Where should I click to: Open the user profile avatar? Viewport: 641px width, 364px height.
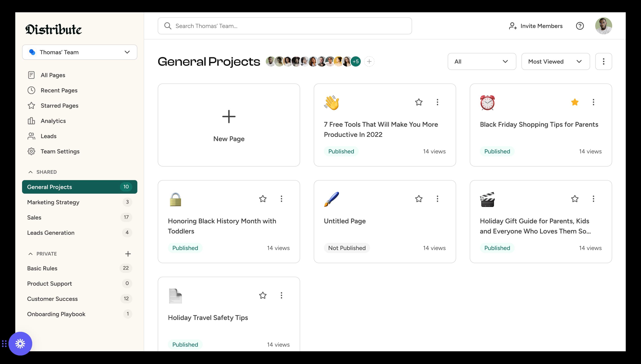tap(603, 26)
